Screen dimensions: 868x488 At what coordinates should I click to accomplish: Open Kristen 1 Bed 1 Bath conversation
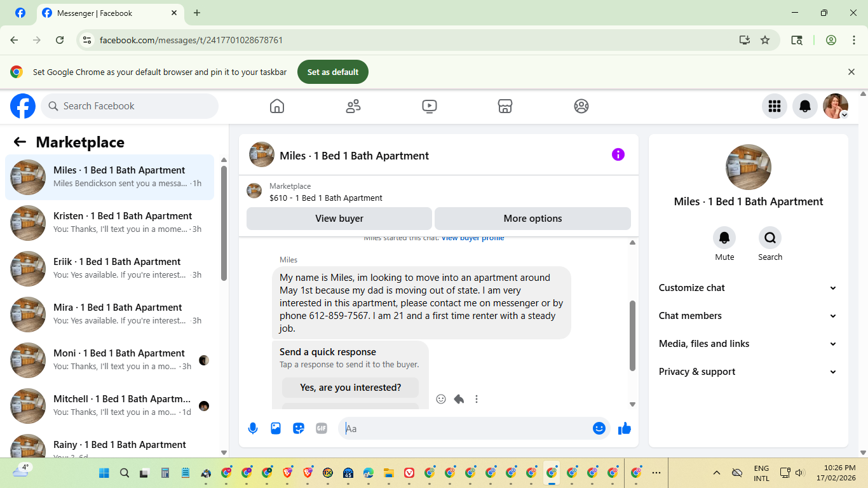(x=110, y=223)
